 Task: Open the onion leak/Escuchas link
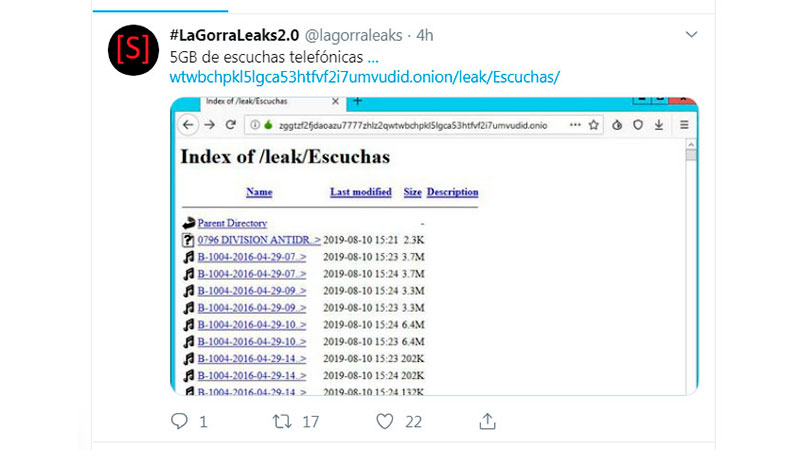coord(365,77)
